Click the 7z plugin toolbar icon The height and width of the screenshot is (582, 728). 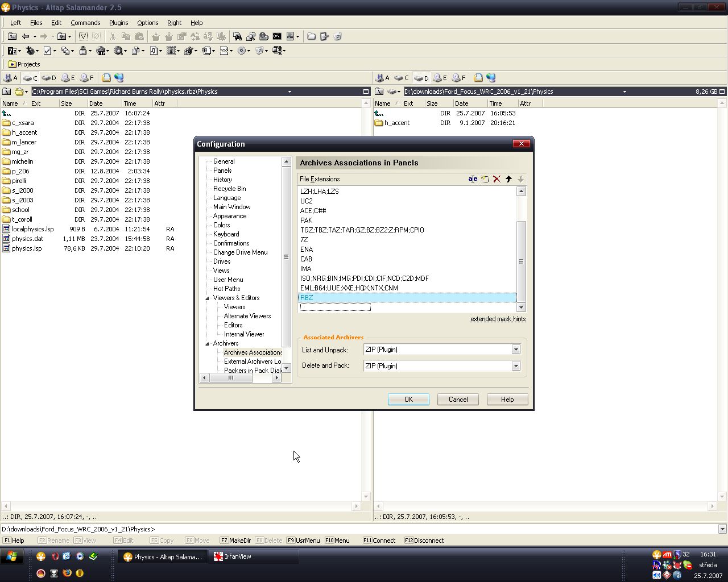pyautogui.click(x=12, y=51)
